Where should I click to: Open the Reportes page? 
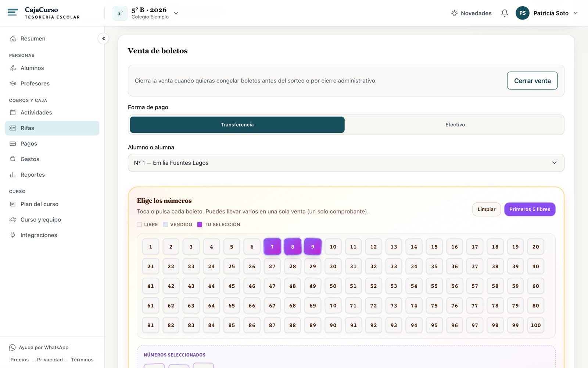pyautogui.click(x=52, y=175)
